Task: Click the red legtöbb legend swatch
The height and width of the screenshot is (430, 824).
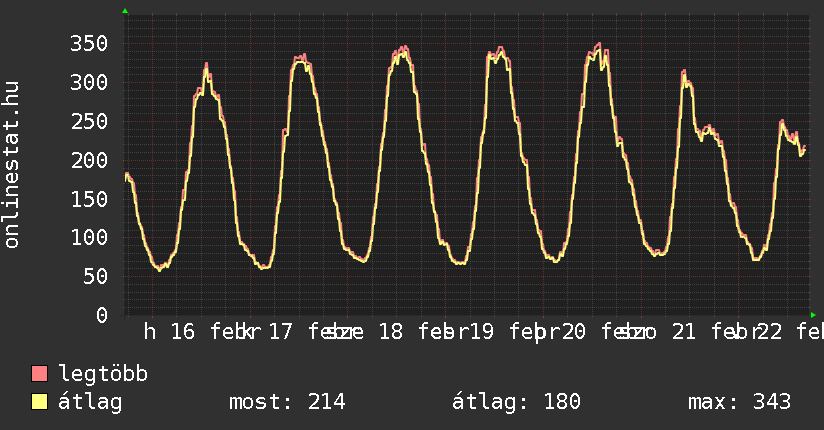Action: [40, 375]
